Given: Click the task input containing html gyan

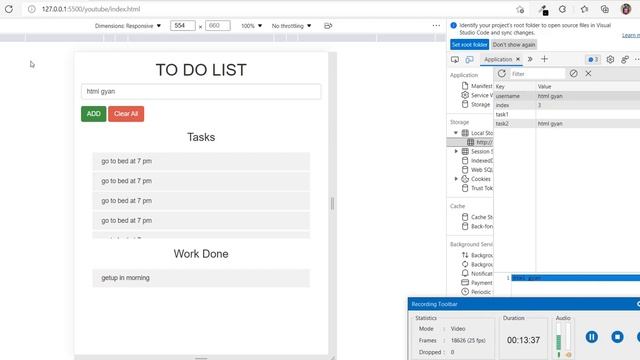Looking at the screenshot, I should tap(201, 91).
